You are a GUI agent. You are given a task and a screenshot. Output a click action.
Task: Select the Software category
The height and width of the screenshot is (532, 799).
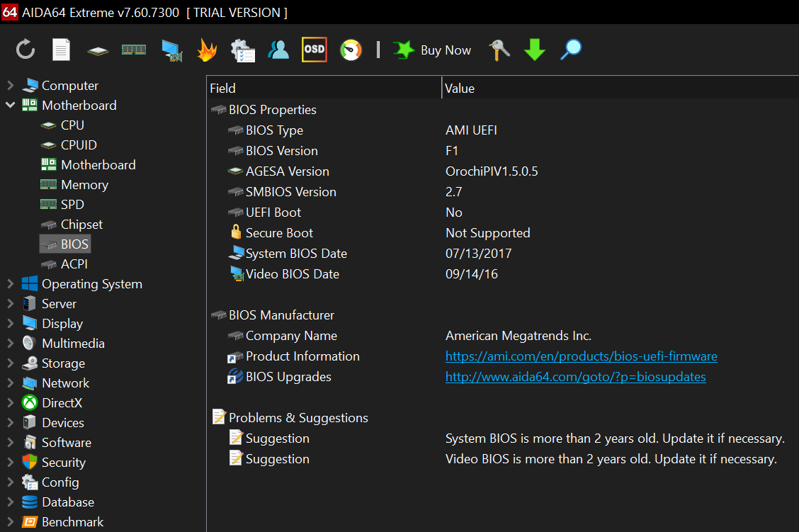67,443
